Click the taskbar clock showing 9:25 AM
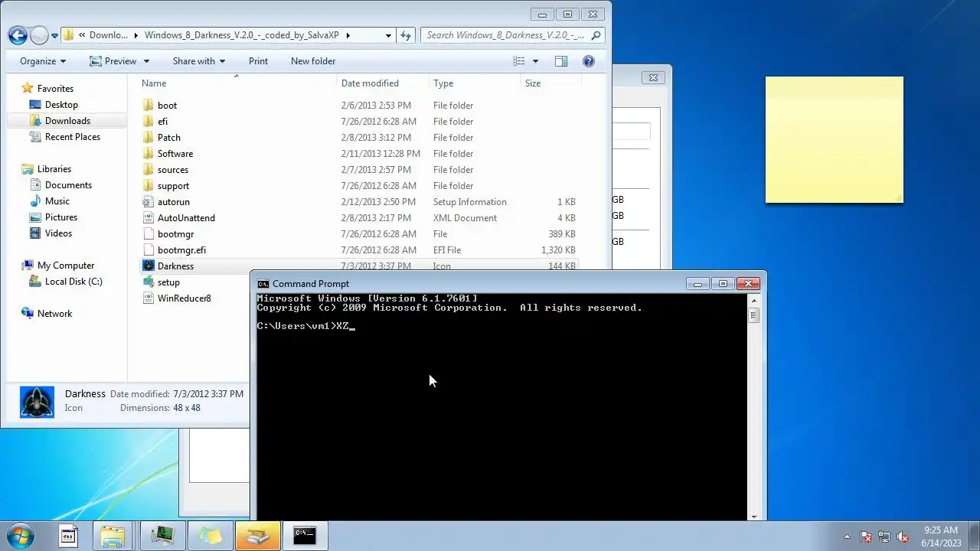The height and width of the screenshot is (551, 980). click(x=940, y=536)
